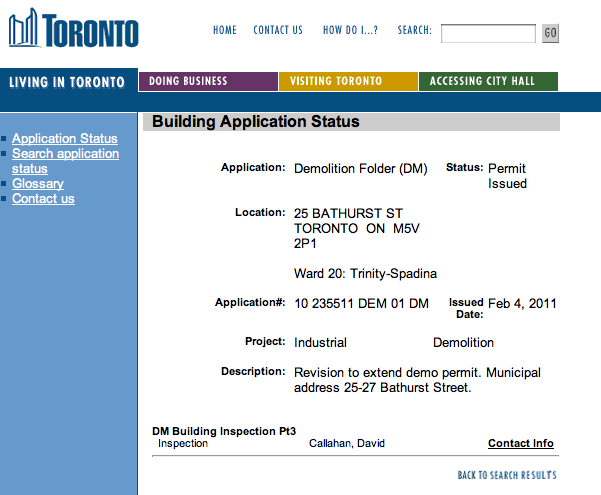Click the Toronto city logo

pos(74,28)
